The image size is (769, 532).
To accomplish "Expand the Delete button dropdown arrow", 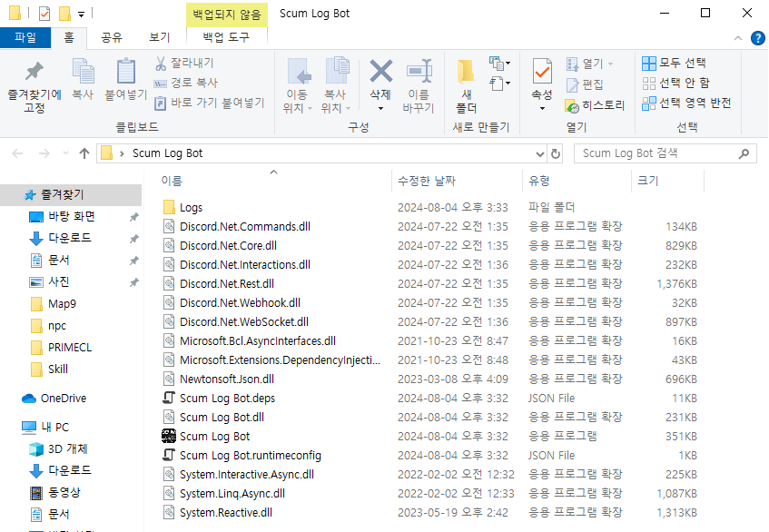I will (380, 108).
